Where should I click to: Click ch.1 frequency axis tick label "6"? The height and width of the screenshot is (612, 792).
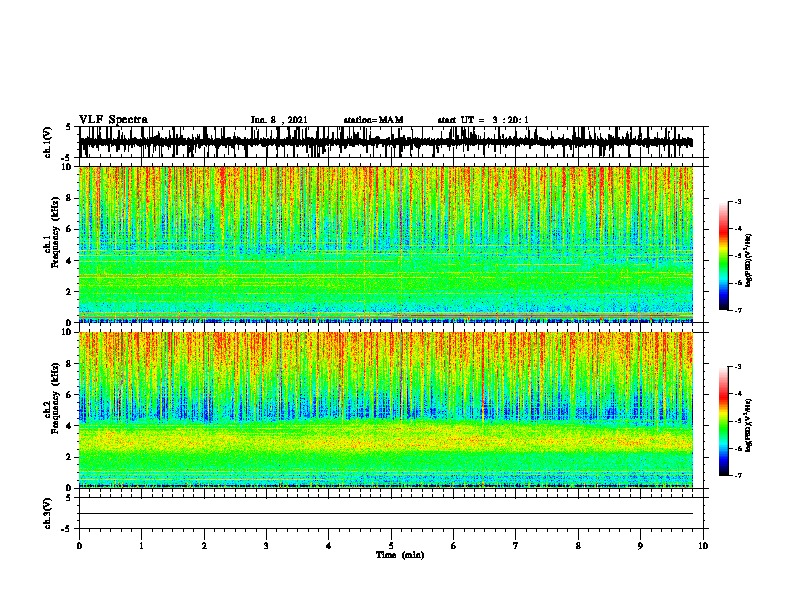70,229
